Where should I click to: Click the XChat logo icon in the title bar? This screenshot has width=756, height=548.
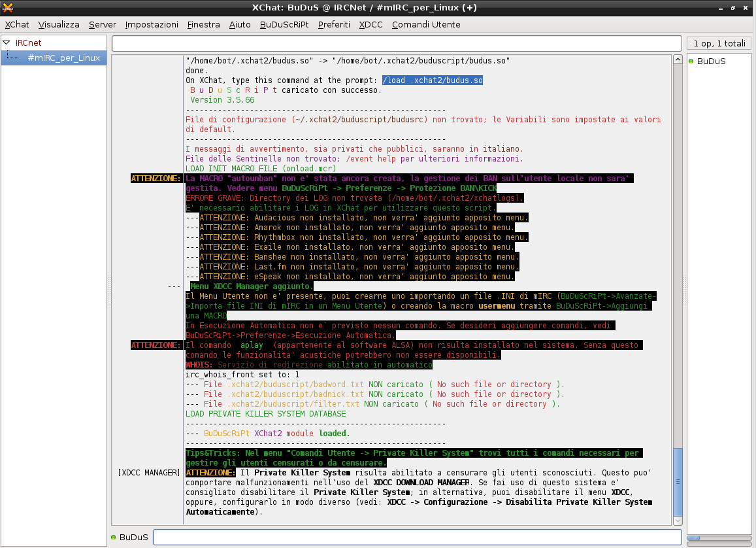(x=7, y=8)
